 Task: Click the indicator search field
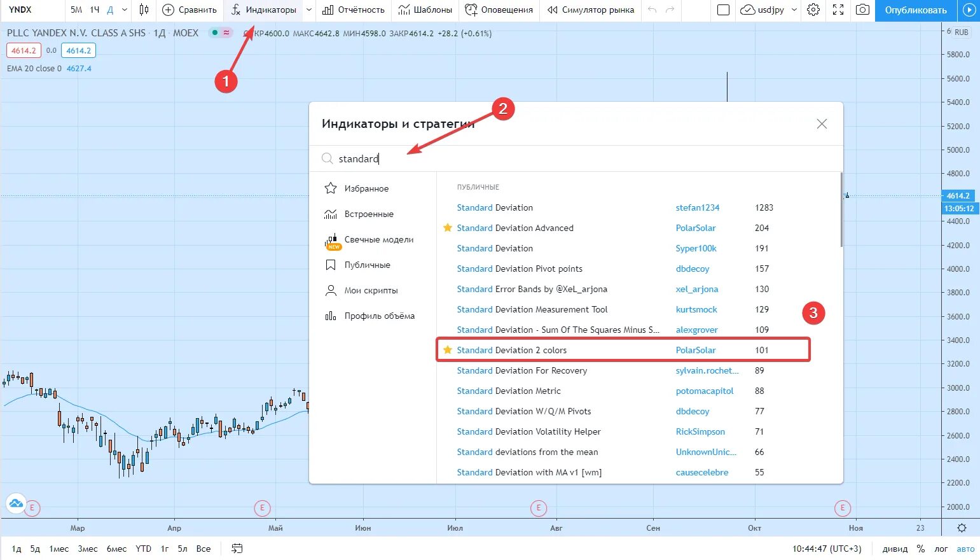[576, 158]
